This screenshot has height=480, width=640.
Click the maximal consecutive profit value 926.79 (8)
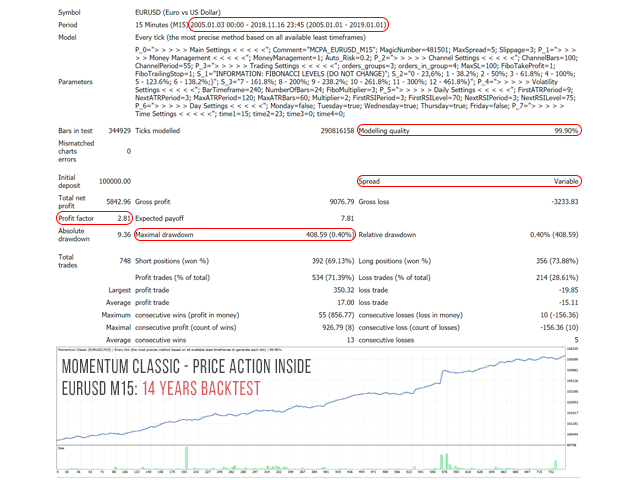338,327
